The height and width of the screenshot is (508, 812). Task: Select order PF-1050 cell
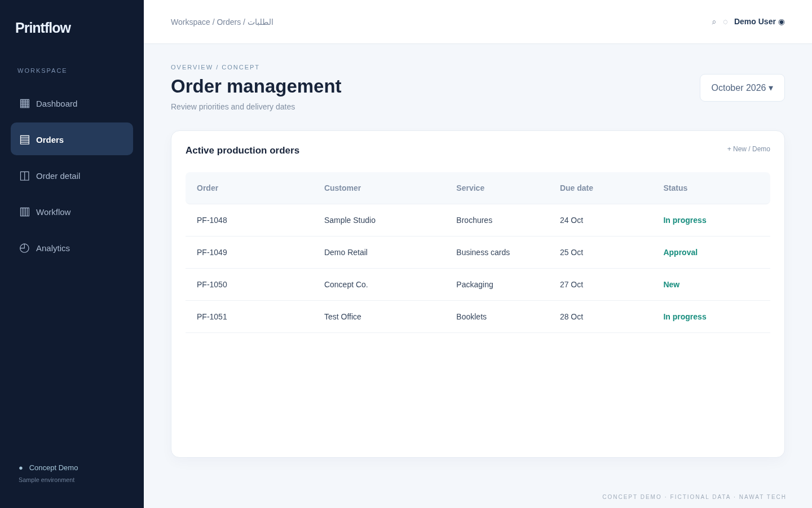tap(212, 284)
